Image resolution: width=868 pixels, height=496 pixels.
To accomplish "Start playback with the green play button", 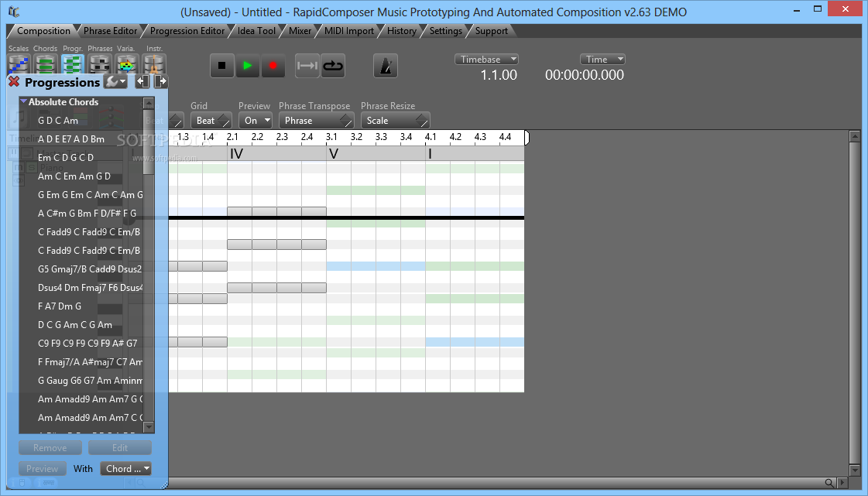I will coord(248,66).
